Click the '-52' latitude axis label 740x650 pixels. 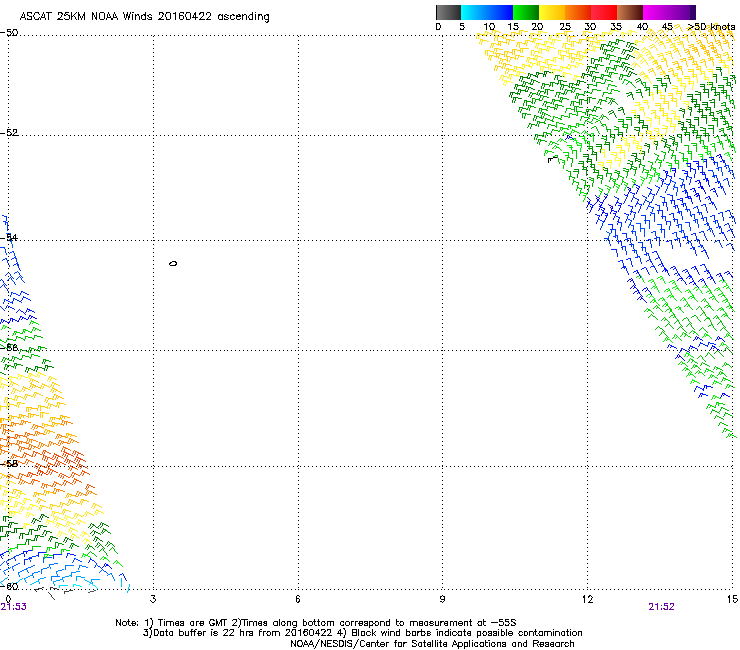point(10,133)
